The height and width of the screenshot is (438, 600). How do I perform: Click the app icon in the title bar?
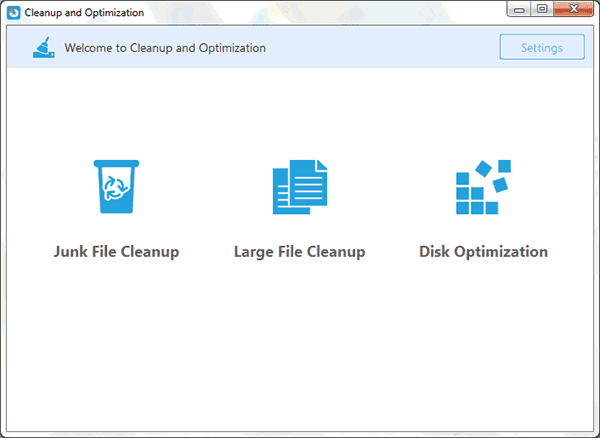tap(14, 13)
